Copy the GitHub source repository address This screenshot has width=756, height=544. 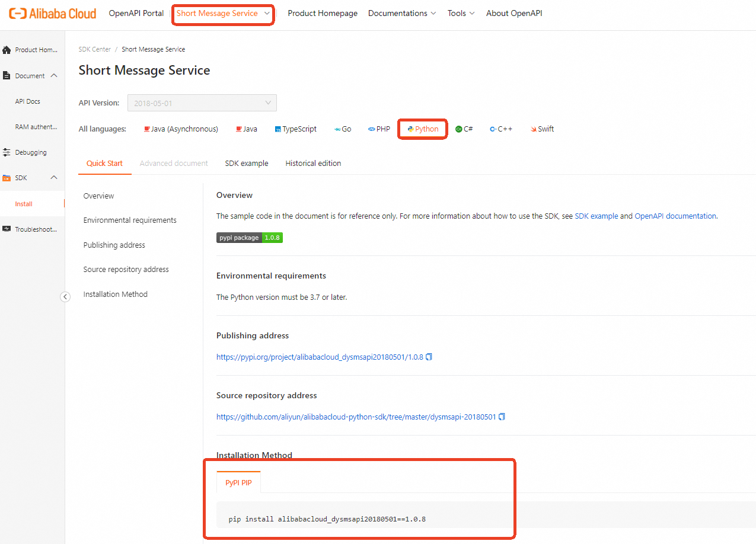click(x=502, y=417)
